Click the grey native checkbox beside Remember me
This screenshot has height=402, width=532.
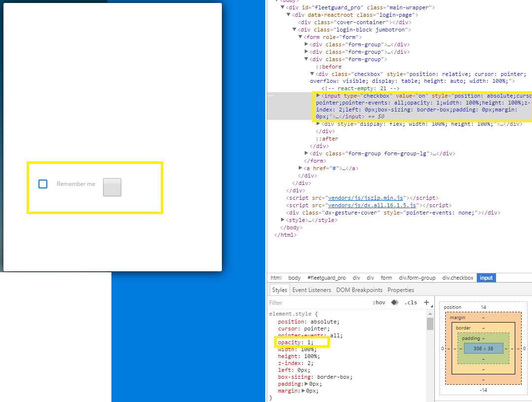[x=112, y=187]
